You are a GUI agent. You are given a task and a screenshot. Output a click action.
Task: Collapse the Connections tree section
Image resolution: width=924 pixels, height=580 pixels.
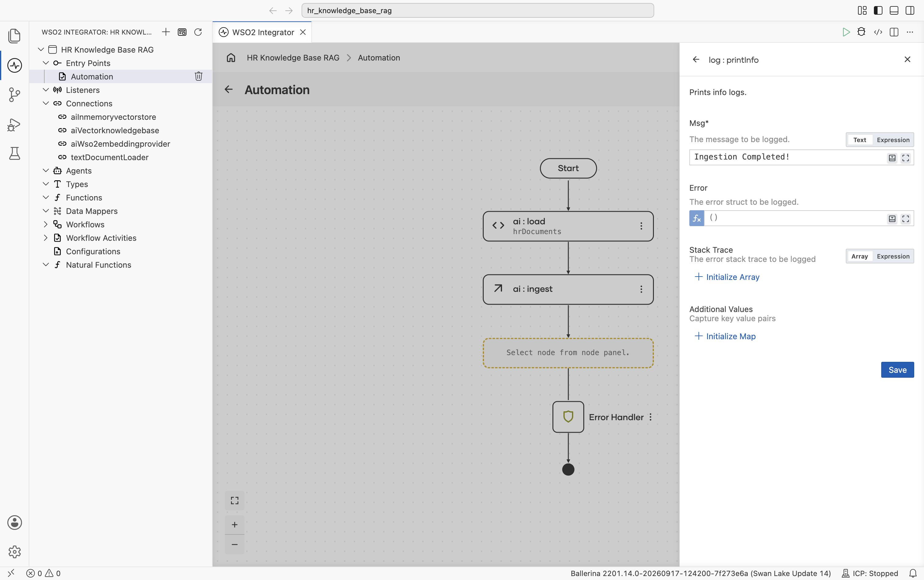pyautogui.click(x=46, y=103)
